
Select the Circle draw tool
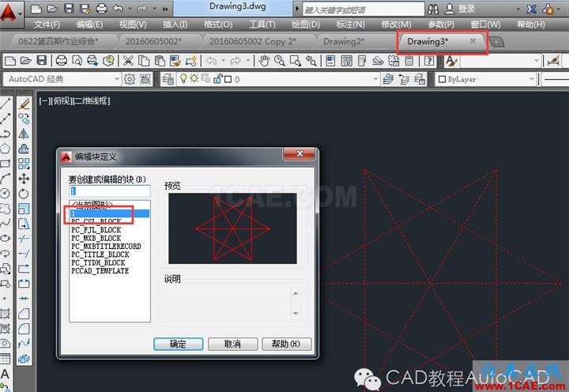[5, 194]
